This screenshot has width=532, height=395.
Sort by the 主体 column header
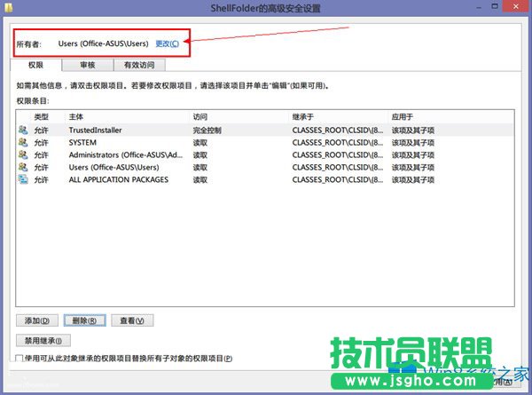[x=76, y=116]
